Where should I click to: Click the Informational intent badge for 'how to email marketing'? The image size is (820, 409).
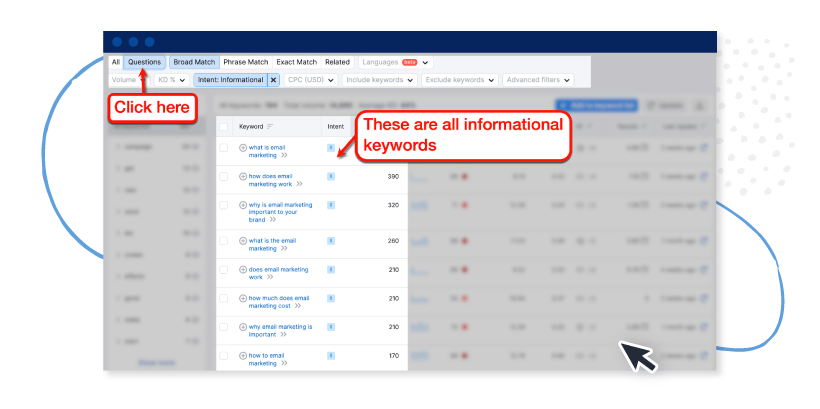331,355
